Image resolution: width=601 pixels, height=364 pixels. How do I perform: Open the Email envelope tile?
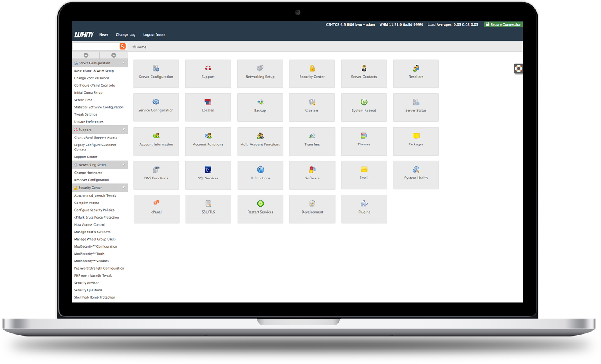click(364, 175)
